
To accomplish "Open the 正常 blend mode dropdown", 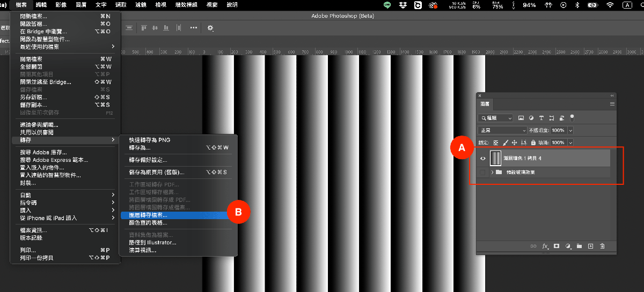I will coord(503,130).
